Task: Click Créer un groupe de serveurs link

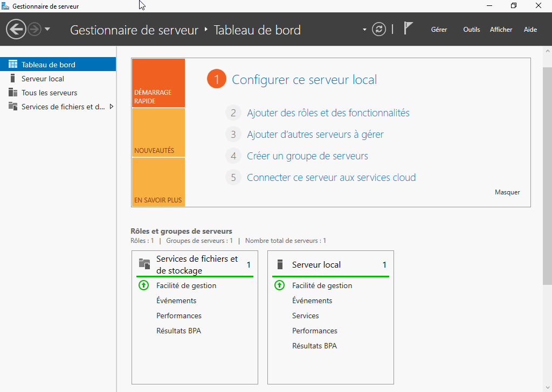Action: pyautogui.click(x=307, y=156)
